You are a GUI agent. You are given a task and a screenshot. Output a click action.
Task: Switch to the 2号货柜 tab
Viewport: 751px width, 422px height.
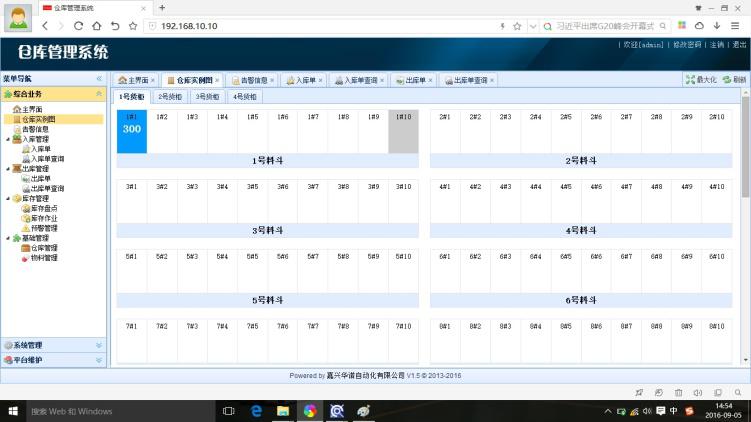tap(171, 97)
